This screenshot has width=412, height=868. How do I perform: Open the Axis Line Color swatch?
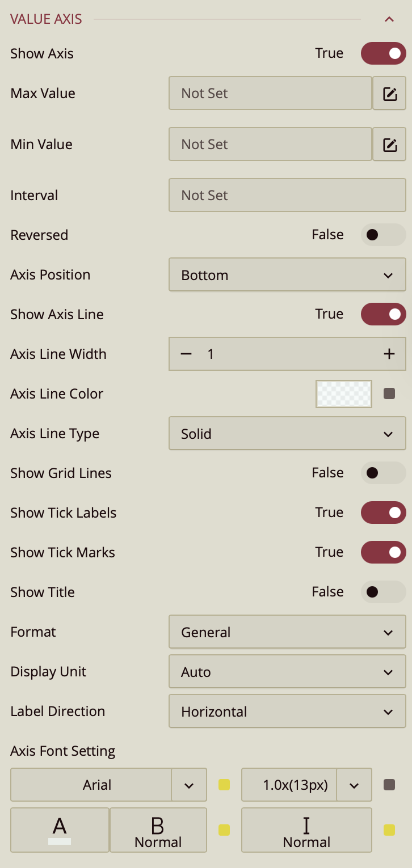pos(344,393)
